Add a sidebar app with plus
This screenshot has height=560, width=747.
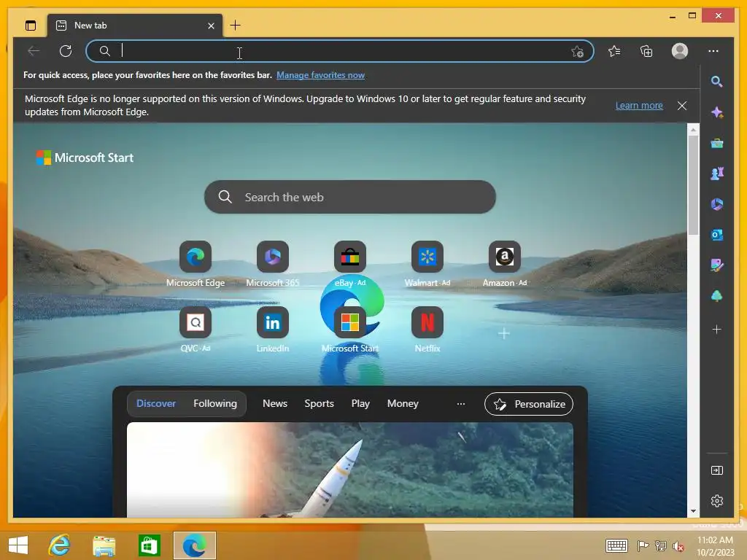(717, 330)
